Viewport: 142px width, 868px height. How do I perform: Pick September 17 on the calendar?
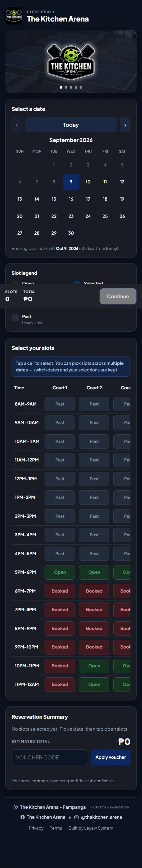pyautogui.click(x=88, y=199)
